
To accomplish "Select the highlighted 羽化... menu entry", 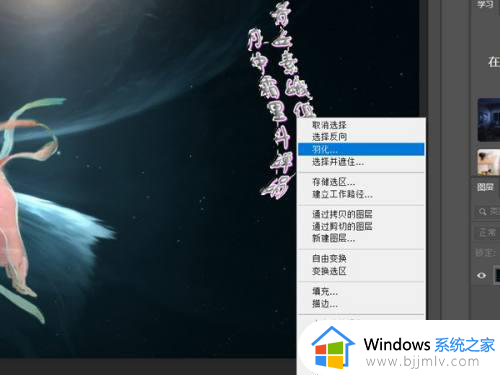I will pyautogui.click(x=361, y=149).
